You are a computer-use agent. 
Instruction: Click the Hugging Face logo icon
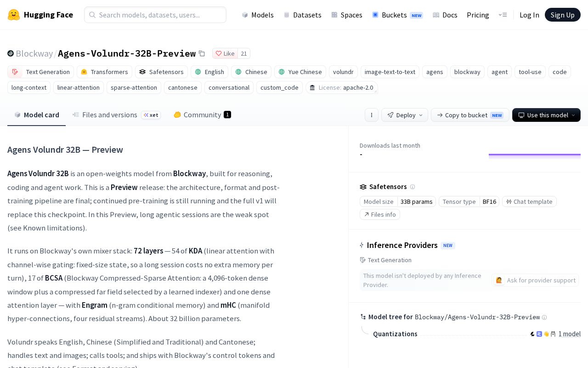click(x=14, y=15)
